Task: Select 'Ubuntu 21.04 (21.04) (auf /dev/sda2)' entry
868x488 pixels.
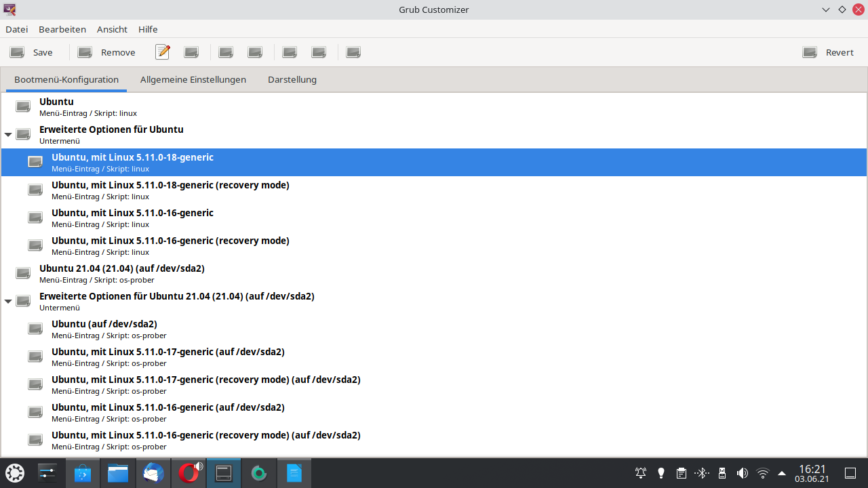Action: coord(434,274)
